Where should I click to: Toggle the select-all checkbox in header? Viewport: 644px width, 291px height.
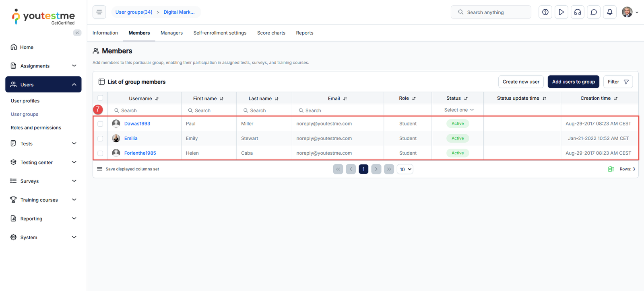click(x=100, y=98)
